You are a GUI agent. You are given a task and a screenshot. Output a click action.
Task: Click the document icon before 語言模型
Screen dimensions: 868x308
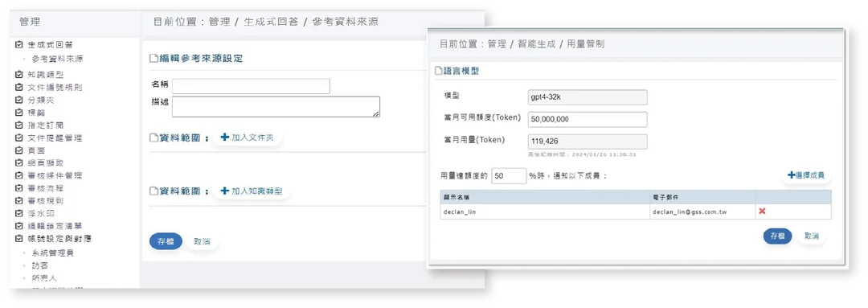(439, 71)
